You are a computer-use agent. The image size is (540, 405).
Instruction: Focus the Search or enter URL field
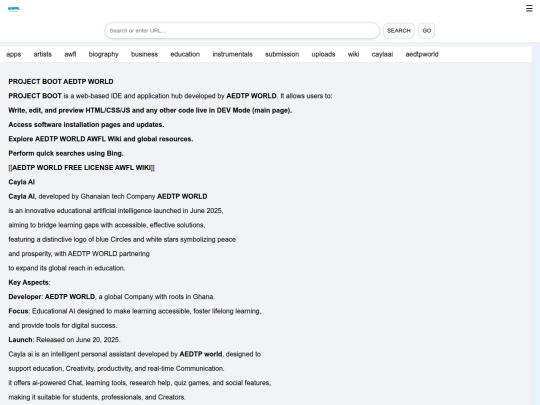pos(242,31)
